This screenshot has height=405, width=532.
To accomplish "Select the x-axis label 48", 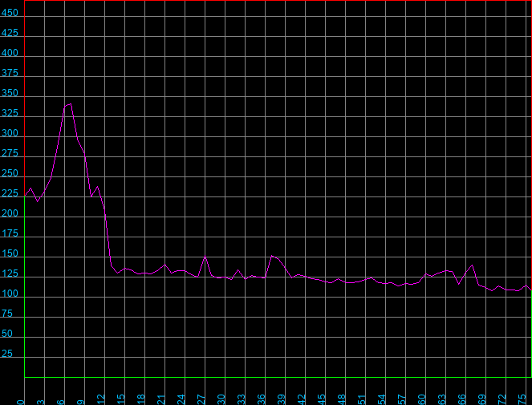I will pos(341,399).
